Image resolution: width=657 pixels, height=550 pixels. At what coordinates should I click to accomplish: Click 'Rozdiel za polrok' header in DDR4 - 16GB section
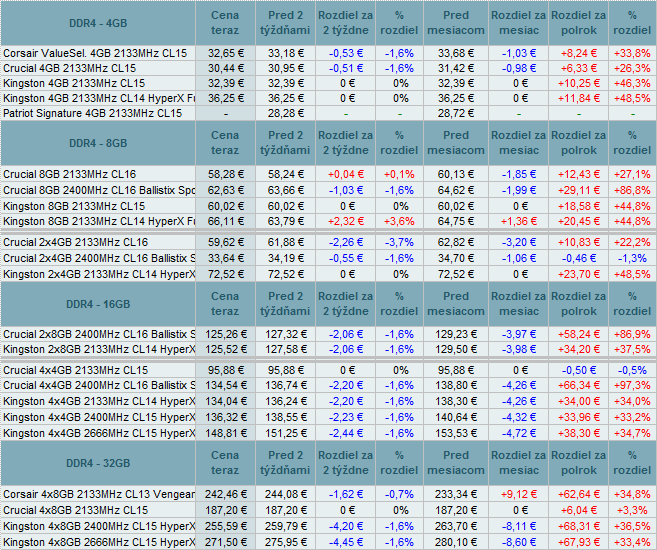pyautogui.click(x=578, y=304)
